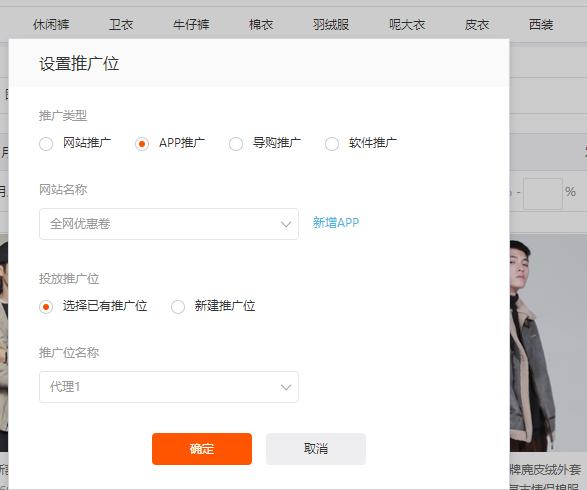This screenshot has height=490, width=587.
Task: Click 网站名称 section label
Action: 63,189
